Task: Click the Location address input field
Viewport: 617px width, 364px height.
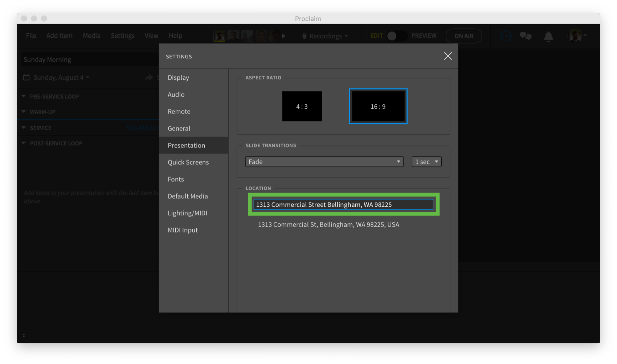Action: [x=343, y=204]
